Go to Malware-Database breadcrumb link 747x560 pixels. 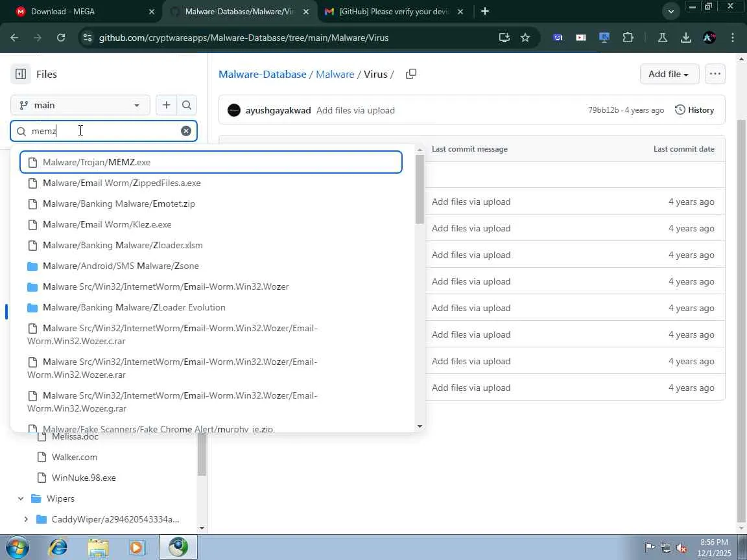click(263, 75)
